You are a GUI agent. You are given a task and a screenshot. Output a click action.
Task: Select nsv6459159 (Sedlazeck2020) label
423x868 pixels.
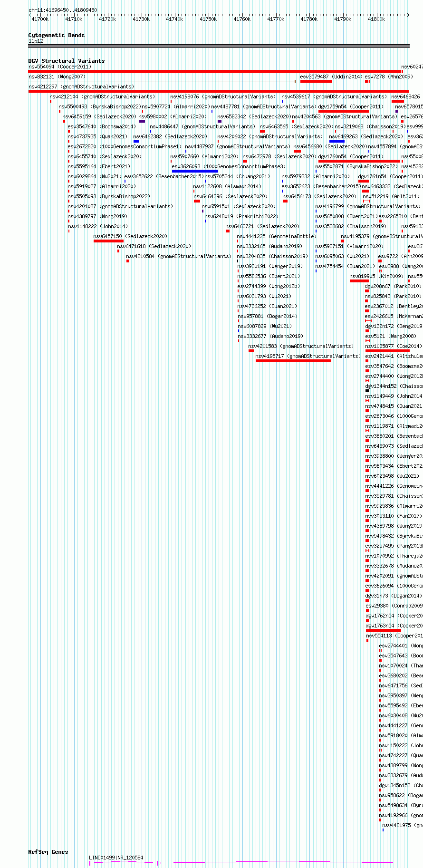point(99,117)
